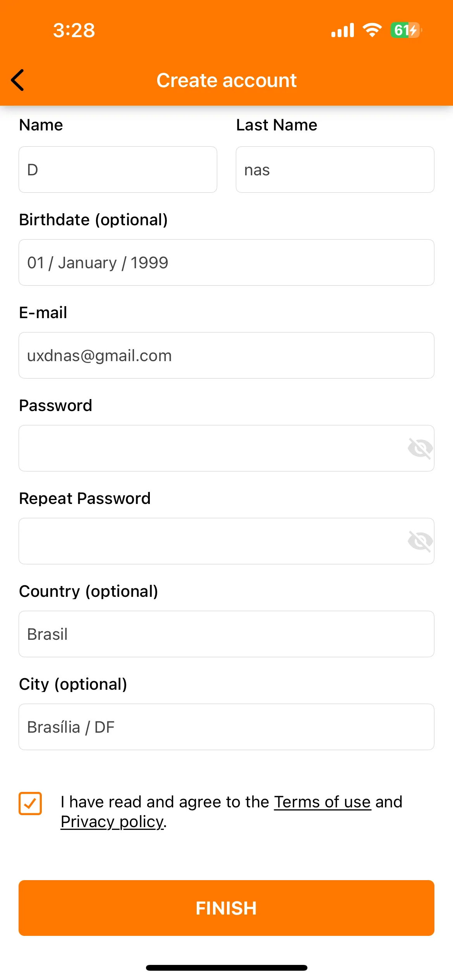Uncheck the Terms agreement checkbox
This screenshot has height=980, width=453.
30,804
